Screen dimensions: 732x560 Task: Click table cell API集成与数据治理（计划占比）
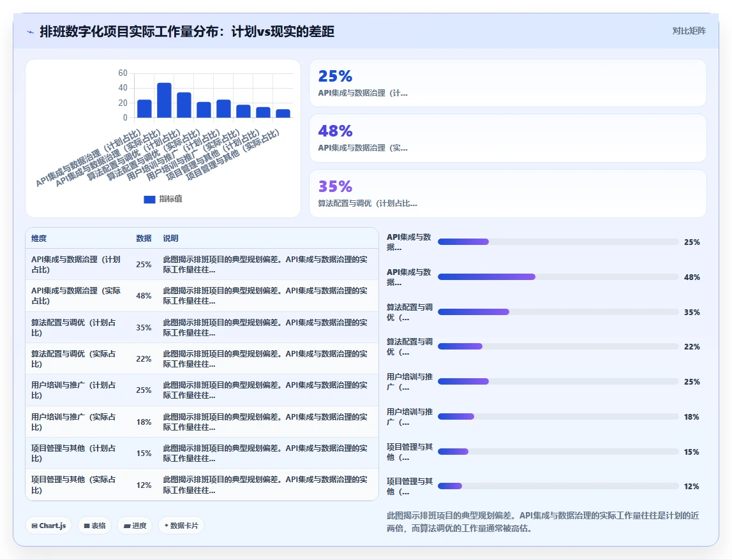(76, 264)
